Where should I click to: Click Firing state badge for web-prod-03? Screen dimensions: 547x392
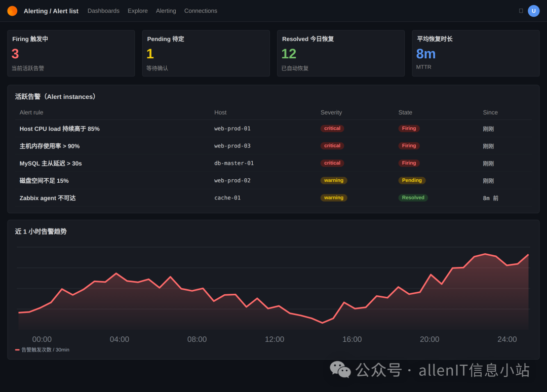[x=409, y=145]
